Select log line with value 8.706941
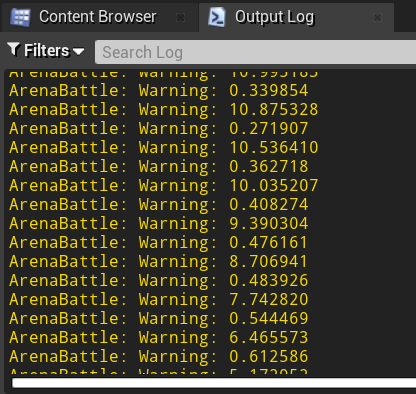 (x=159, y=261)
